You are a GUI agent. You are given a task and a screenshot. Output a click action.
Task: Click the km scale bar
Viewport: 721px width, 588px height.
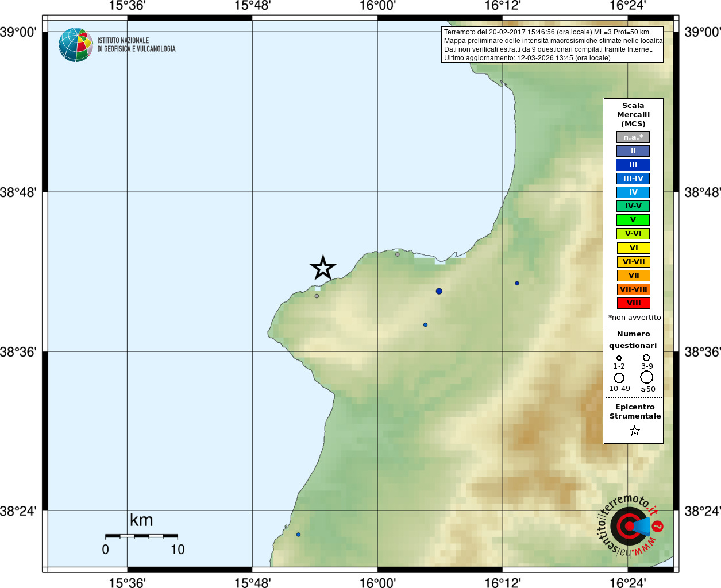click(x=141, y=536)
